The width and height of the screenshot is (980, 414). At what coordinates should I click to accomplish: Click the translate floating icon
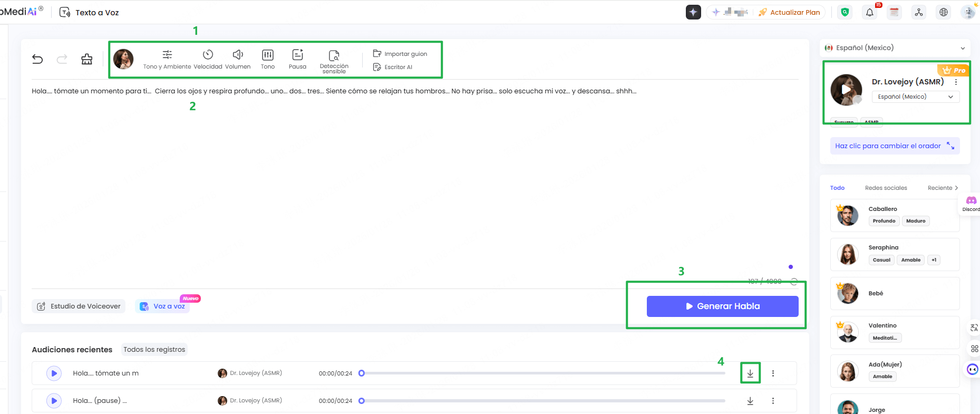pos(974,328)
